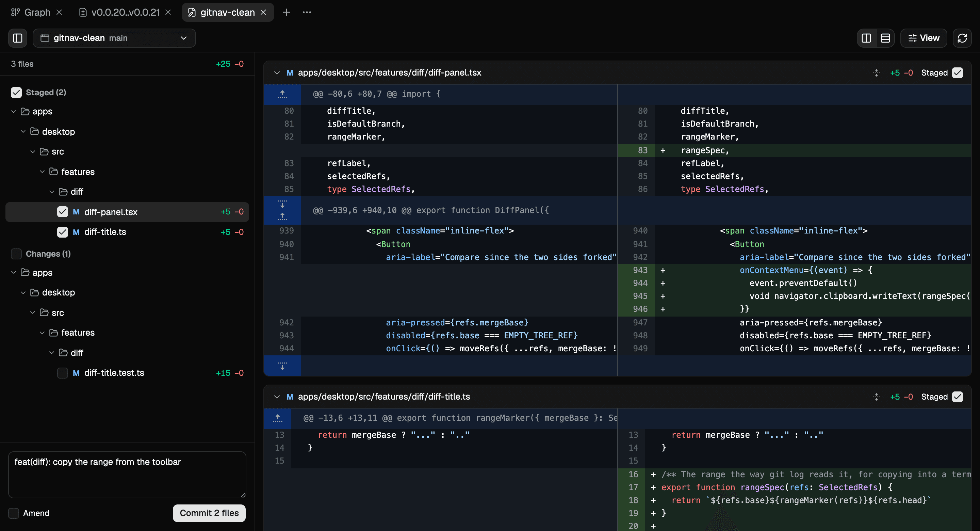
Task: Select the gitnav-clean tab
Action: pos(228,12)
